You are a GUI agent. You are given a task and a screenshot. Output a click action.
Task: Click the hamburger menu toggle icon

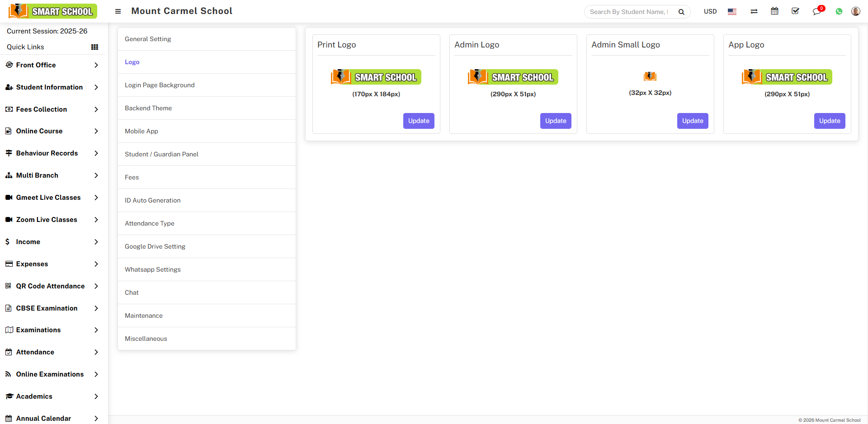[x=118, y=11]
